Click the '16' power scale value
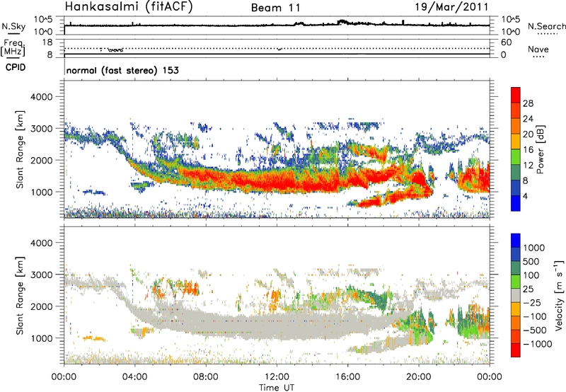566x392 pixels. click(528, 150)
